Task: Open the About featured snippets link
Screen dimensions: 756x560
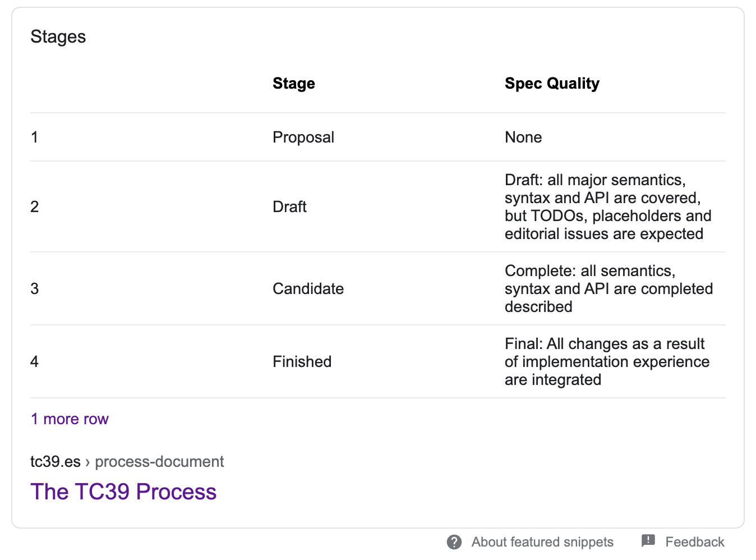Action: tap(542, 542)
